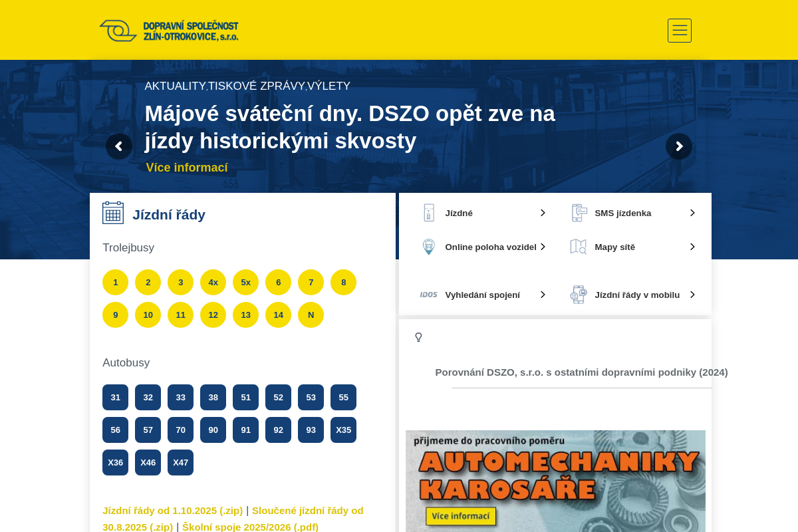Expand the Jízdní řády v mobilu chevron
798x532 pixels.
pos(692,295)
